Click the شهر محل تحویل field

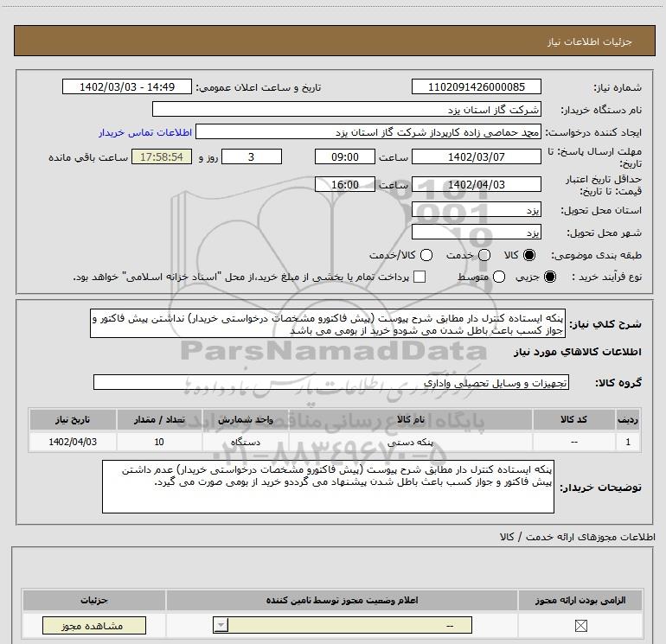[476, 233]
